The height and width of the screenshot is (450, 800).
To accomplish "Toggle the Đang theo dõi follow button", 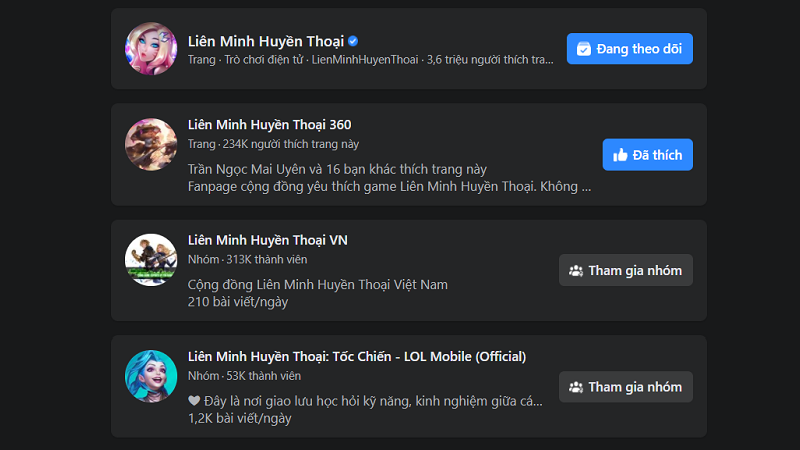I will tap(630, 49).
